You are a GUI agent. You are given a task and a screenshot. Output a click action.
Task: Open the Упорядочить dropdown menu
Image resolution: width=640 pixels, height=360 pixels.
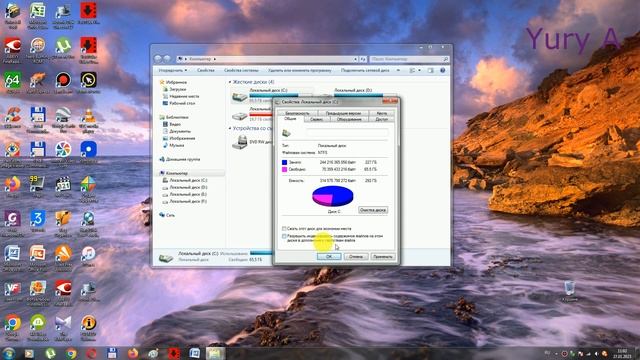pos(173,71)
